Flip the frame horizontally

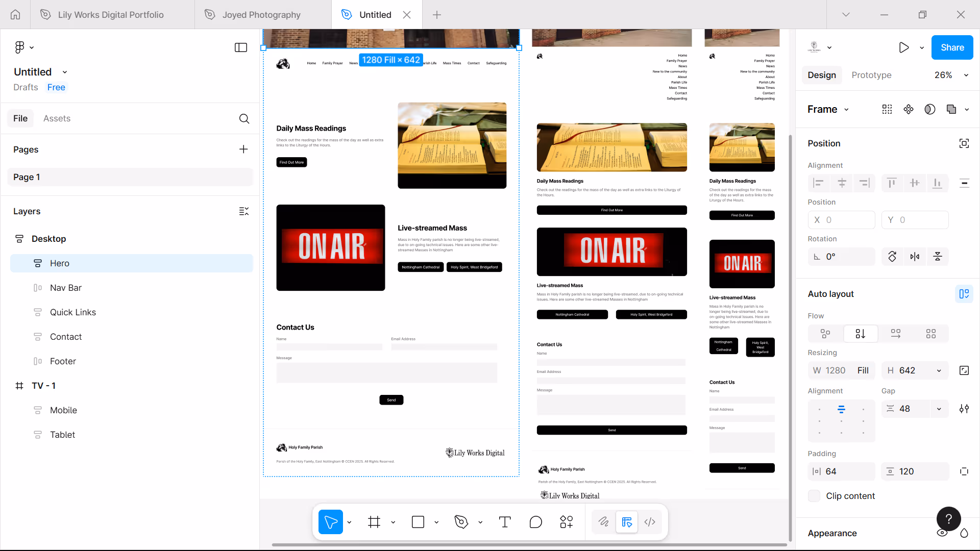[915, 257]
